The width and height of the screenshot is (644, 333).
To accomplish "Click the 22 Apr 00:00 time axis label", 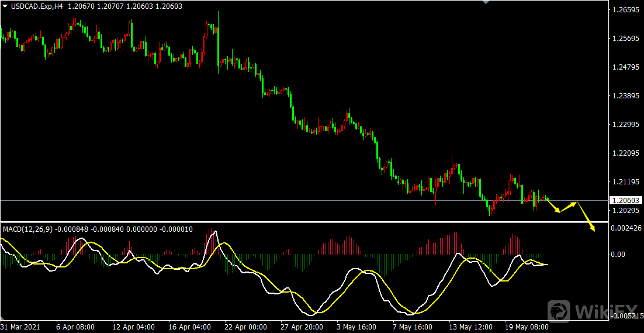I will [x=245, y=327].
